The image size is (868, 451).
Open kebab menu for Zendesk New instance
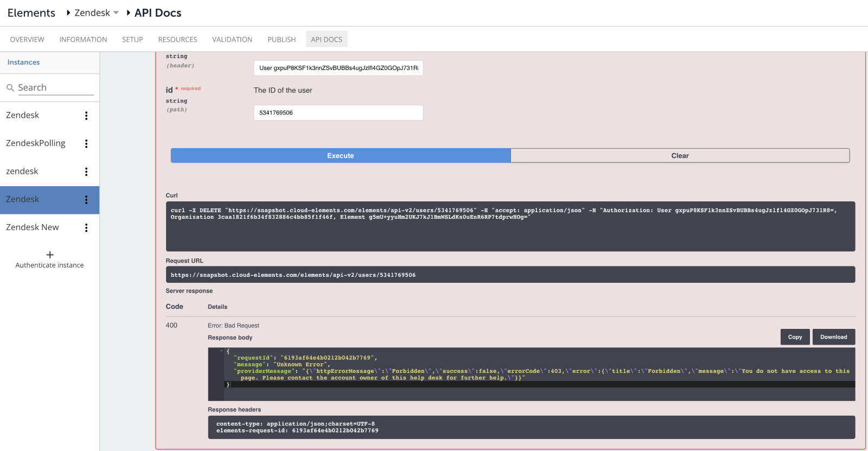(86, 228)
